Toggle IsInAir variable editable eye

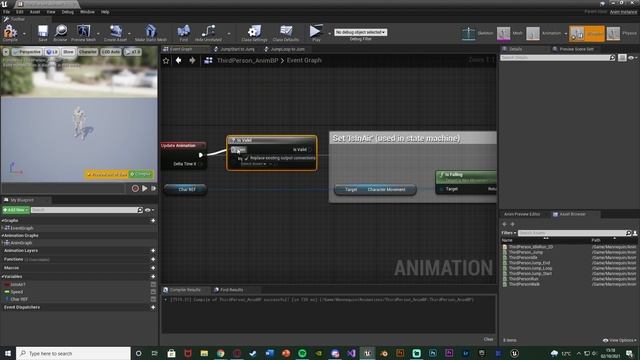153,284
